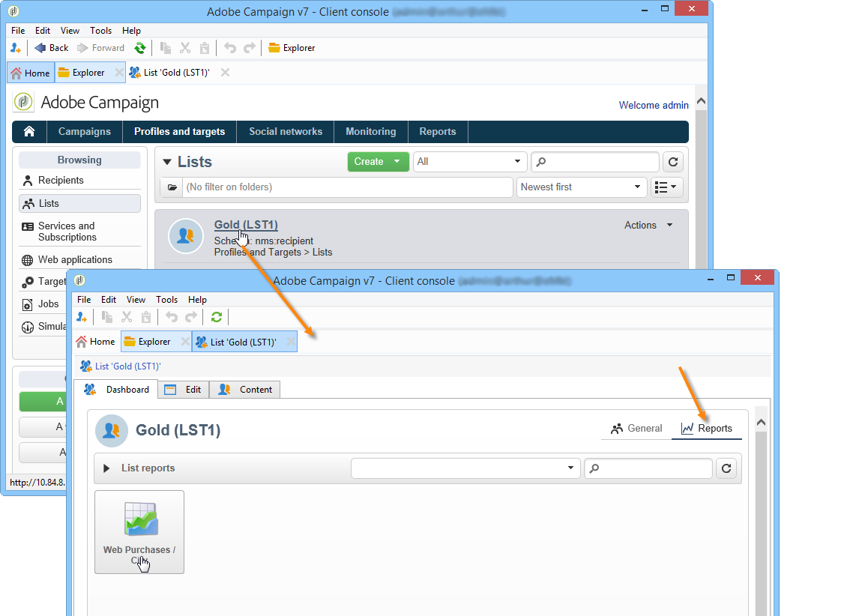
Task: Click Undo icon in back window toolbar
Action: click(x=230, y=48)
